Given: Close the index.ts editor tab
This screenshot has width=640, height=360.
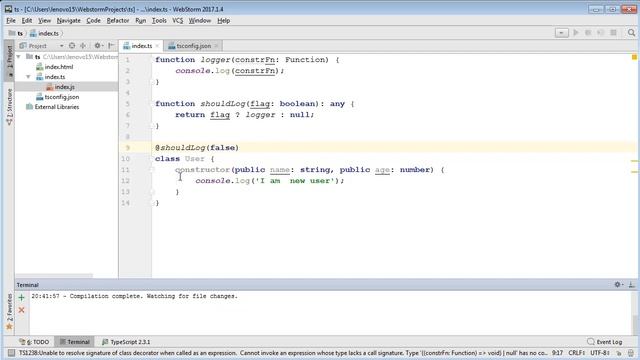Looking at the screenshot, I should [x=157, y=46].
